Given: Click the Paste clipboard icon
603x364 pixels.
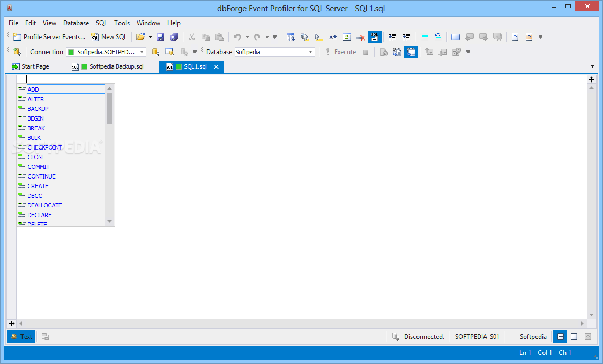Looking at the screenshot, I should 220,37.
